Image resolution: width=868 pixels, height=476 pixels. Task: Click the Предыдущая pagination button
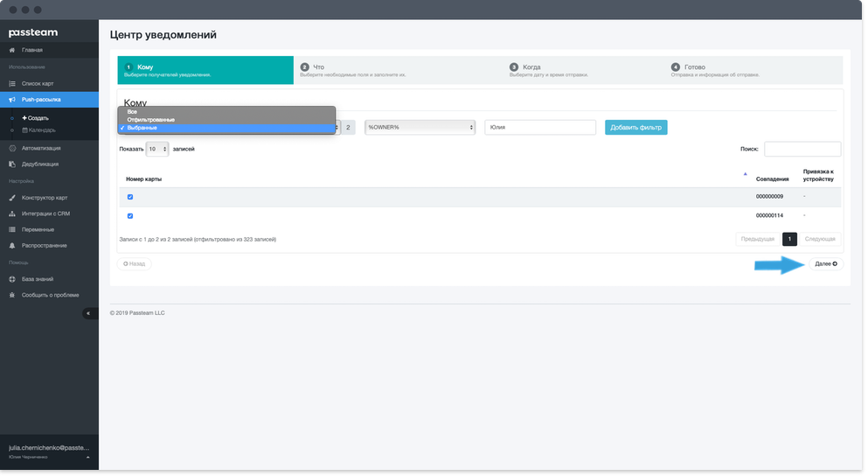pyautogui.click(x=758, y=240)
